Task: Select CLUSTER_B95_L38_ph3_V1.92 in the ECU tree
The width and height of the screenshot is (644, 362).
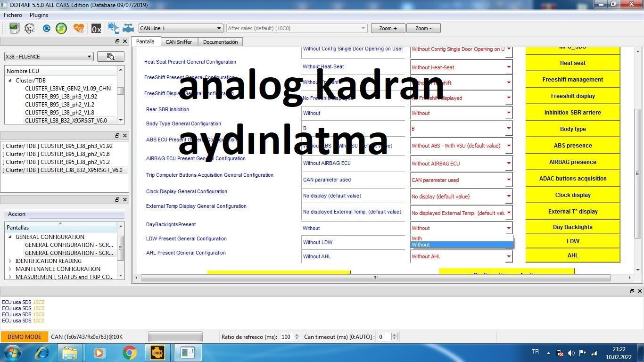Action: click(x=61, y=96)
